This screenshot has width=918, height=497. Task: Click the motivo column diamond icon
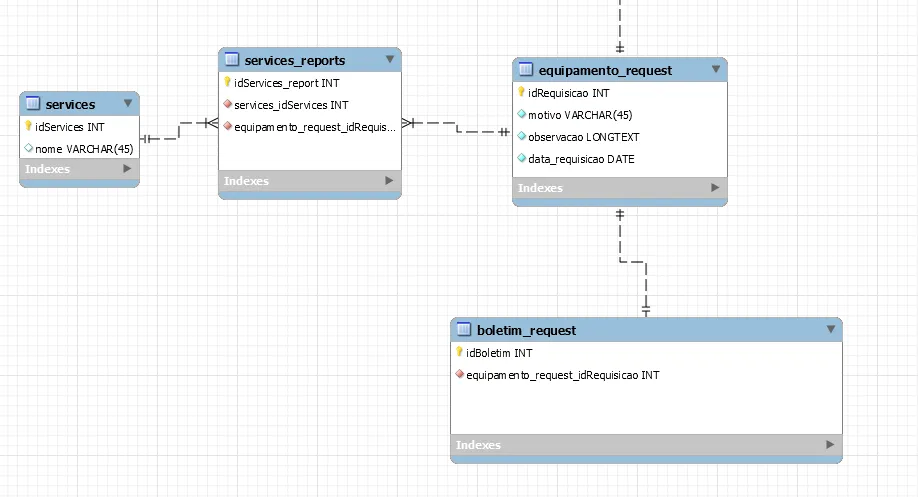pyautogui.click(x=522, y=114)
